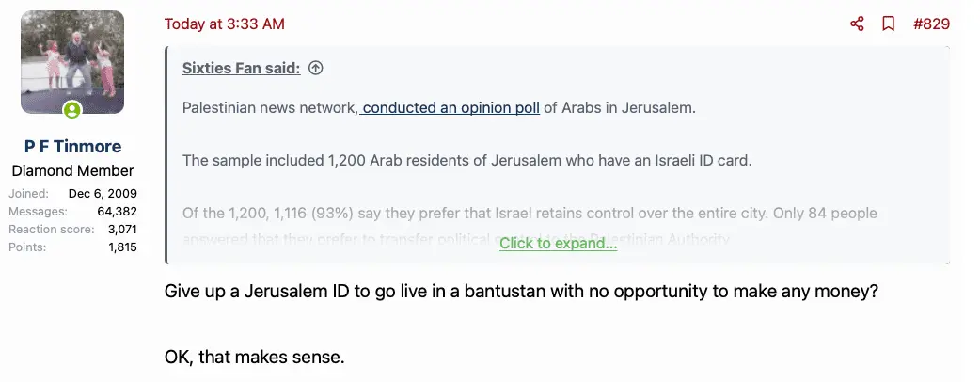Click the green online status indicator
The image size is (980, 382).
(x=72, y=111)
